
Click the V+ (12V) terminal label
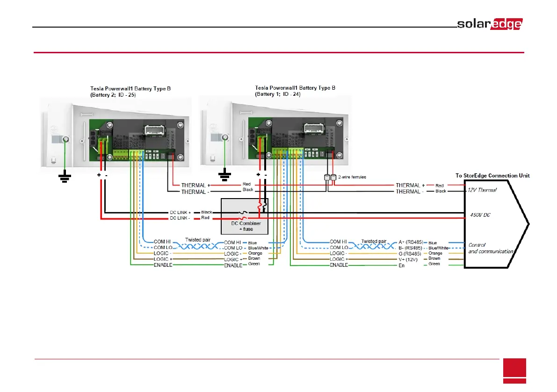click(408, 260)
